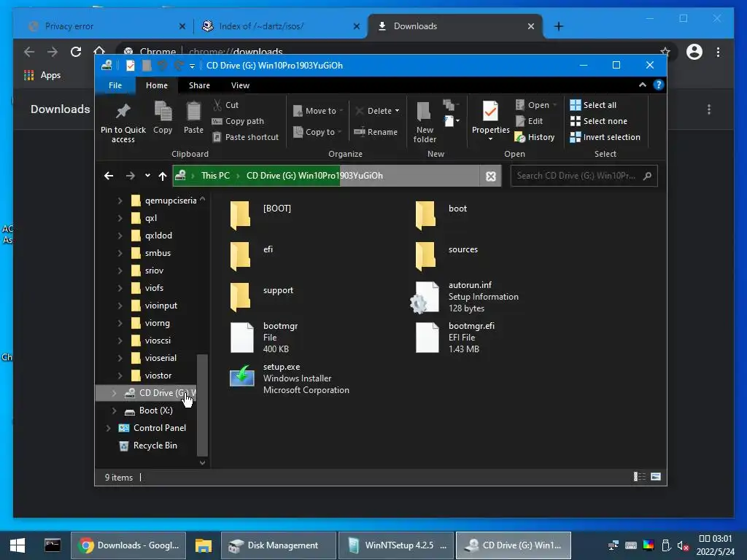Click Paste shortcut in ribbon
Screen dimensions: 747x560
point(245,137)
